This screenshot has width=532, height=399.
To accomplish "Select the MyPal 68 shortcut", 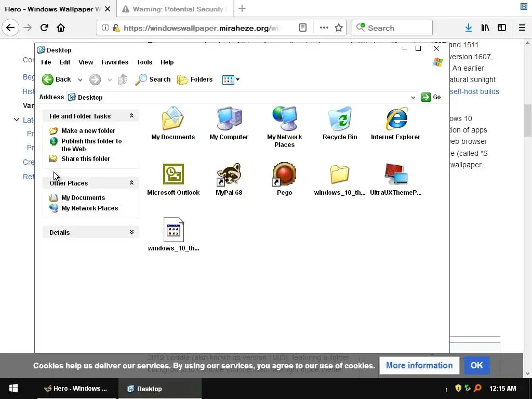I will click(x=229, y=179).
